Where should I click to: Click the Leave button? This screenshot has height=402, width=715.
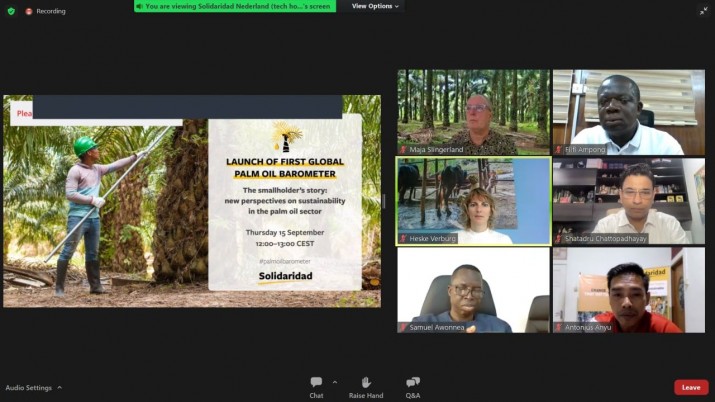click(690, 387)
